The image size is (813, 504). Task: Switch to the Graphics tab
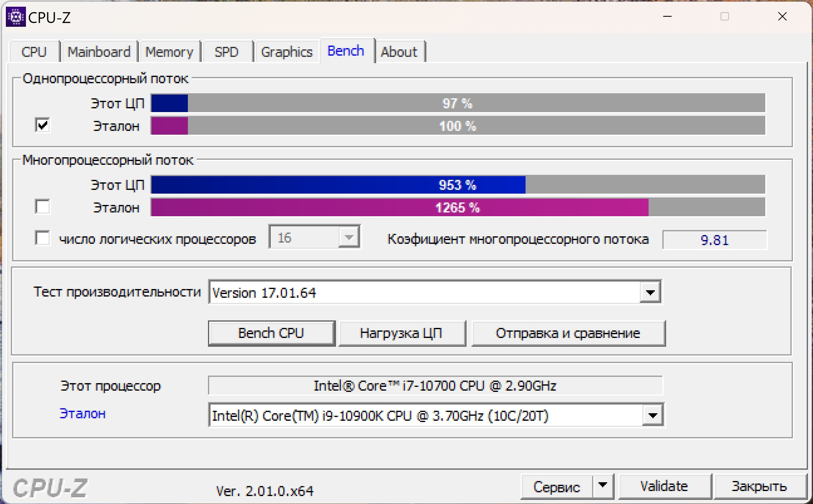click(x=284, y=51)
